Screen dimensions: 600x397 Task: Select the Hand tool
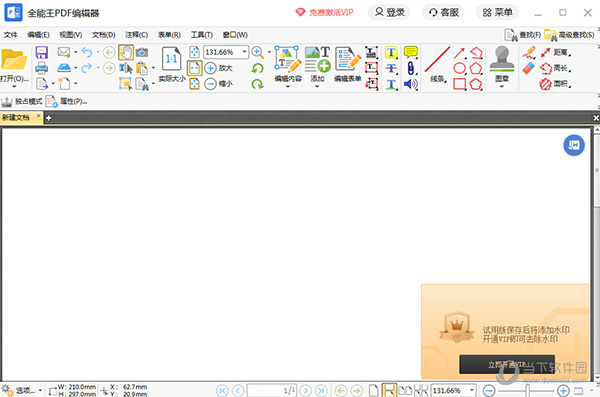(126, 52)
